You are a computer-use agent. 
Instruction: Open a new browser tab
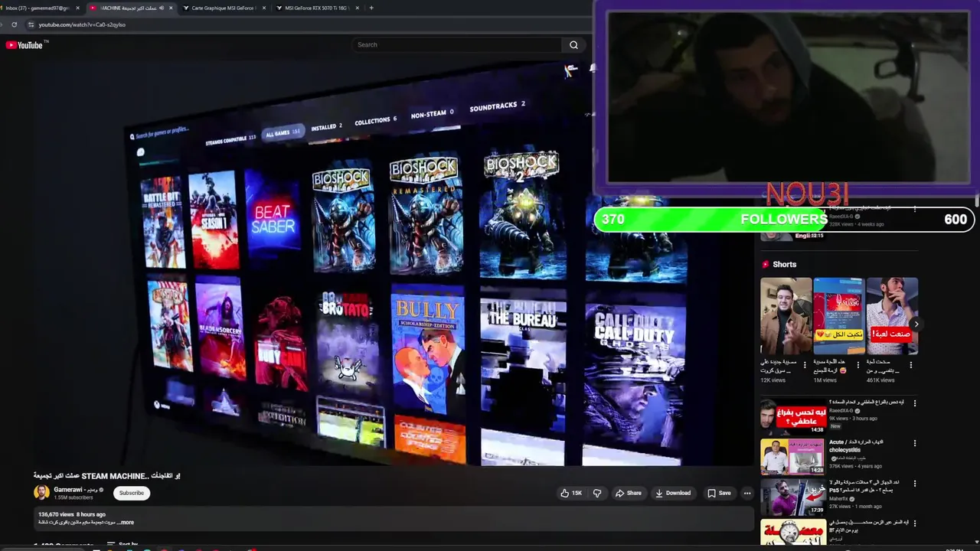371,8
